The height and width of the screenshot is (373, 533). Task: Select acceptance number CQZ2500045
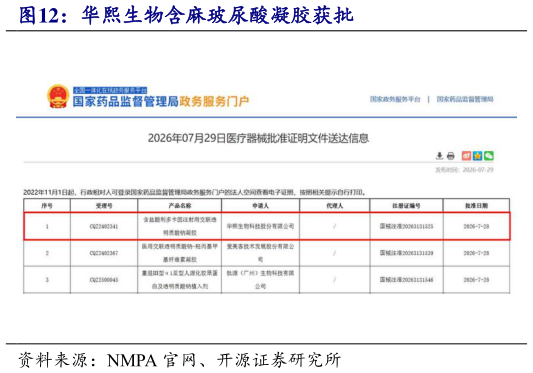104,280
